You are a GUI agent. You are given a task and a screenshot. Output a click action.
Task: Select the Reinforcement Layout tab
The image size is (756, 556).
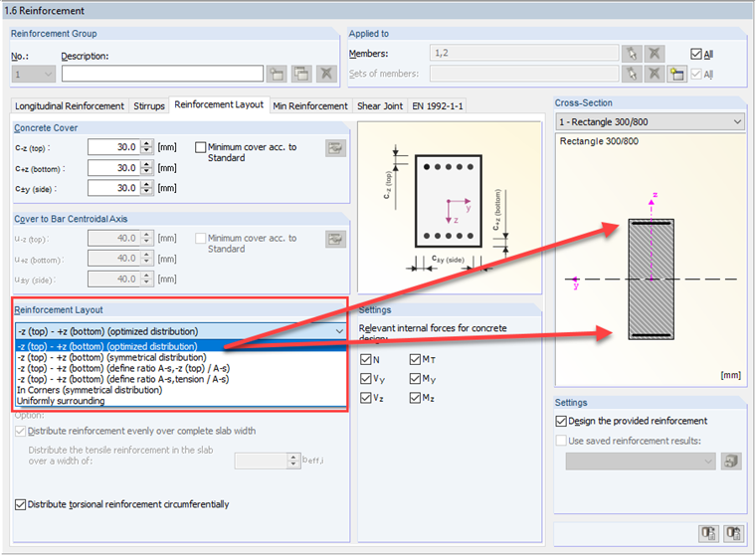coord(219,104)
